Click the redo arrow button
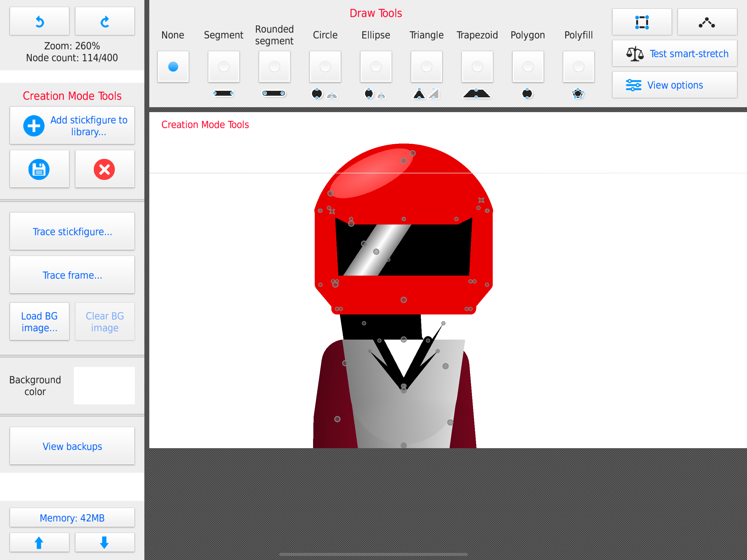The image size is (747, 560). tap(105, 21)
